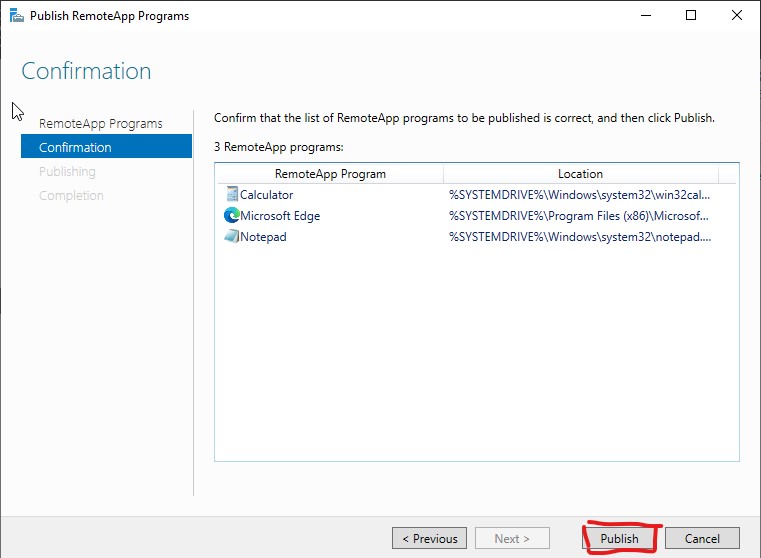Image resolution: width=761 pixels, height=558 pixels.
Task: Click the disabled Next button
Action: coord(512,539)
